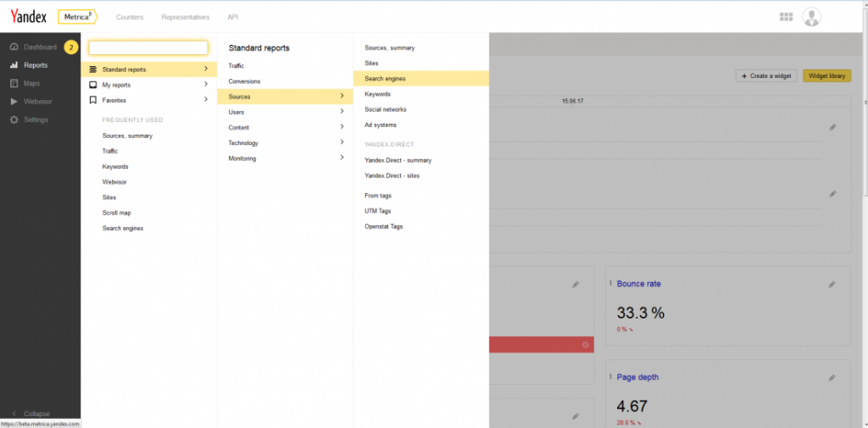Open Sites in Sources submenu
This screenshot has height=428, width=868.
tap(371, 64)
